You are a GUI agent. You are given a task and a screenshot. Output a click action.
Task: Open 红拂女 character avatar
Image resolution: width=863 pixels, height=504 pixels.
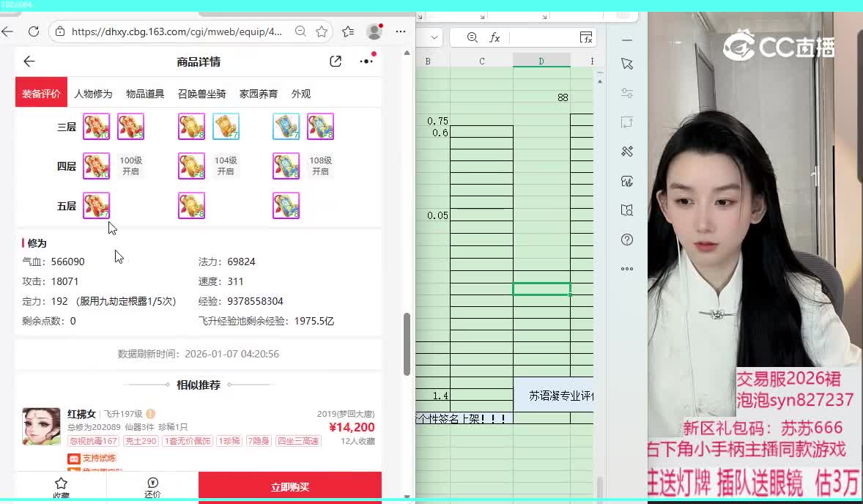click(x=41, y=426)
